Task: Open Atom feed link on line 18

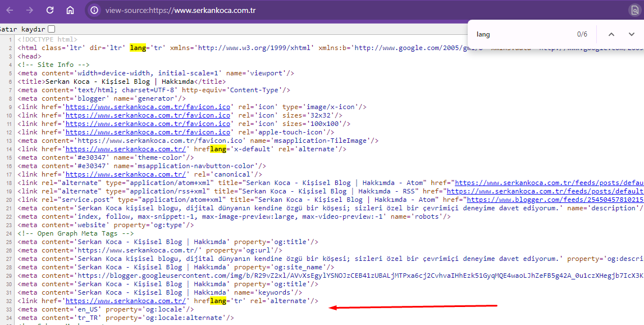Action: tap(550, 183)
